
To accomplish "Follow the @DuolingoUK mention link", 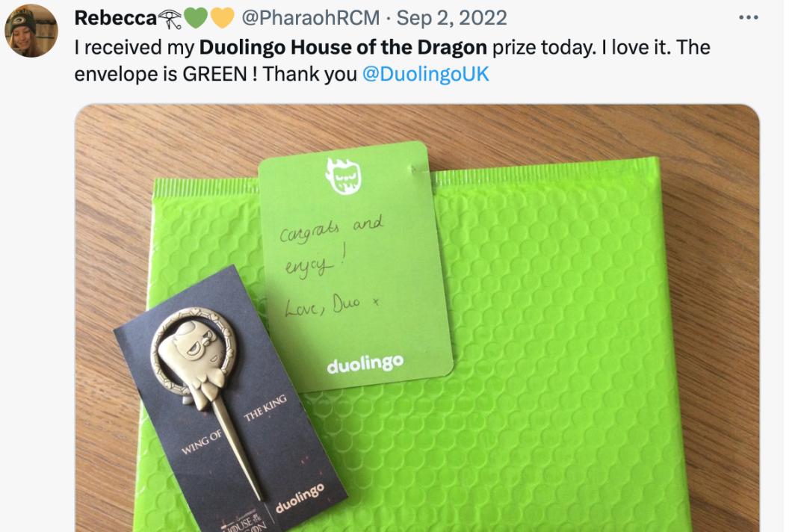I will [x=425, y=74].
